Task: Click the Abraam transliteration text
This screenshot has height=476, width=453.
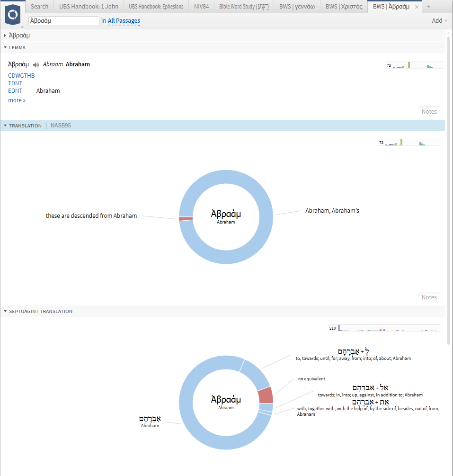Action: 53,64
